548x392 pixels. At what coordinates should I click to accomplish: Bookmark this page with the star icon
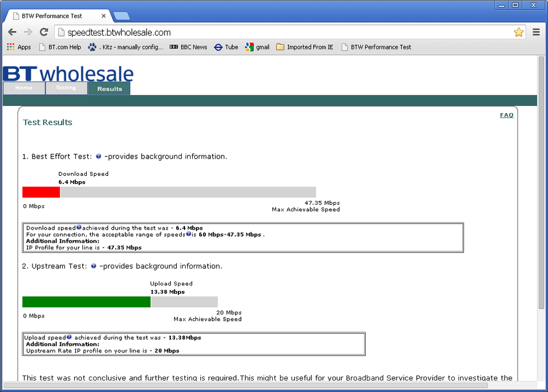pos(519,32)
